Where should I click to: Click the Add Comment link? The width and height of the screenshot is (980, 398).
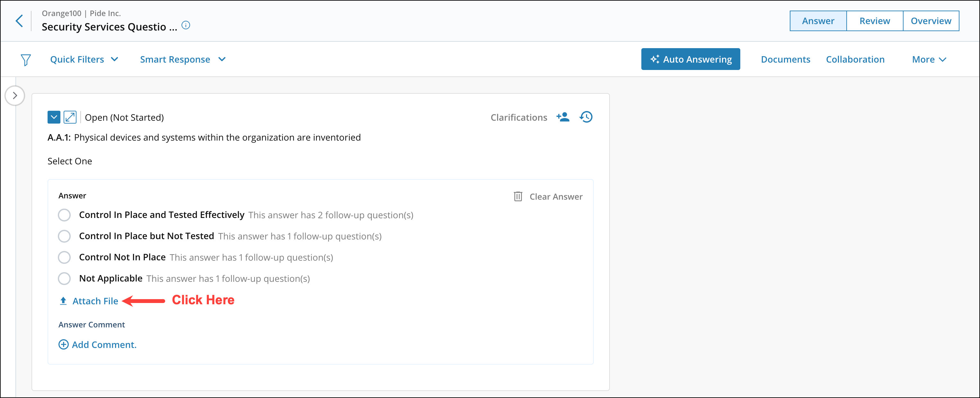104,344
